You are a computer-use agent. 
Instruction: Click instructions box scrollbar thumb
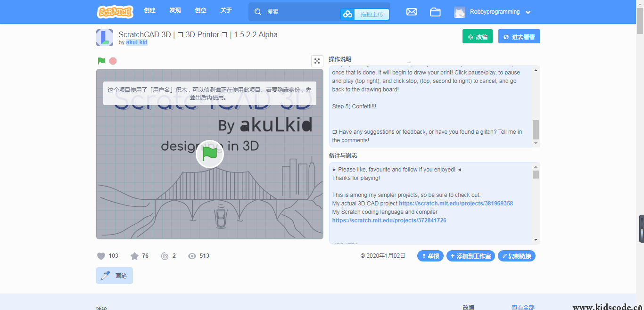(536, 130)
